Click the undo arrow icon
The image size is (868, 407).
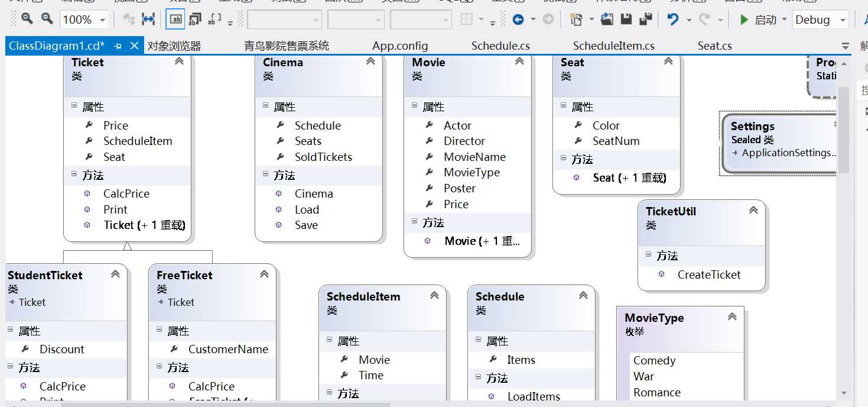(x=673, y=20)
